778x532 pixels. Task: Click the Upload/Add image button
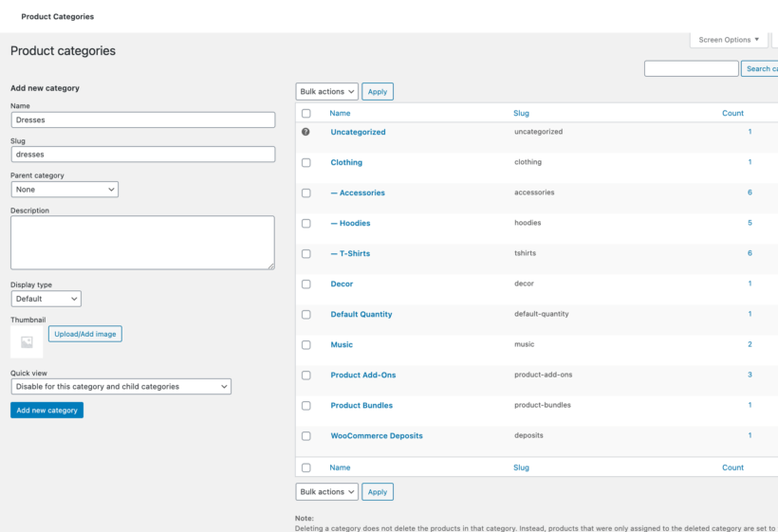point(85,334)
